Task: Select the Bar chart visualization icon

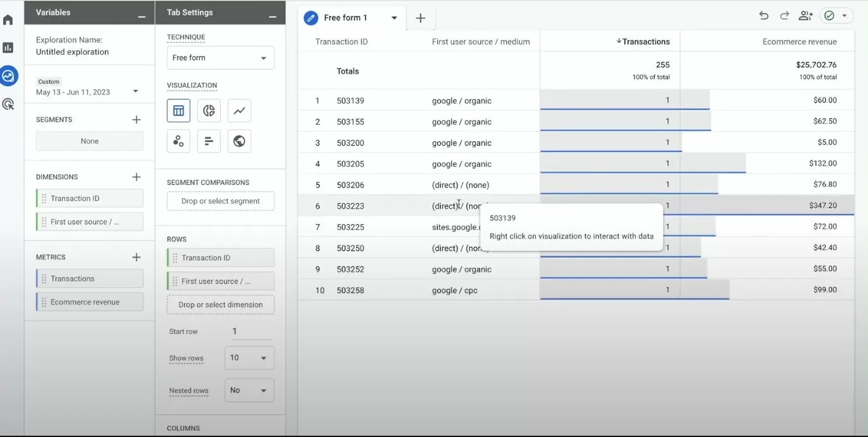Action: (x=209, y=141)
